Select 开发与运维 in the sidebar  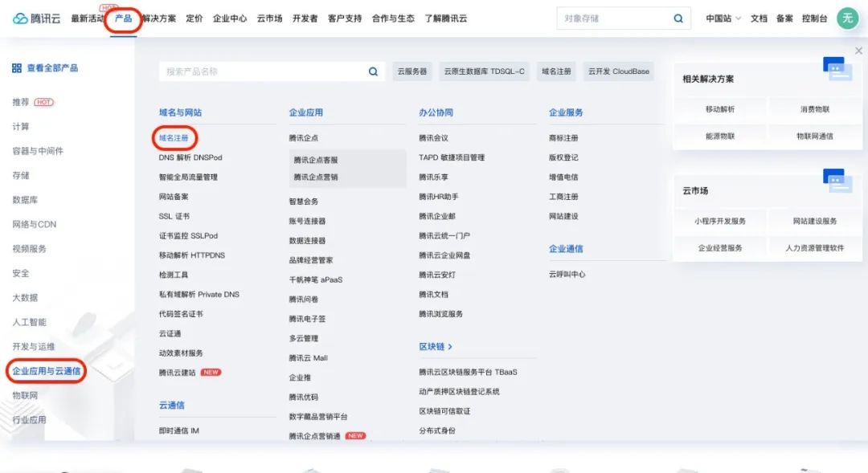[x=33, y=346]
